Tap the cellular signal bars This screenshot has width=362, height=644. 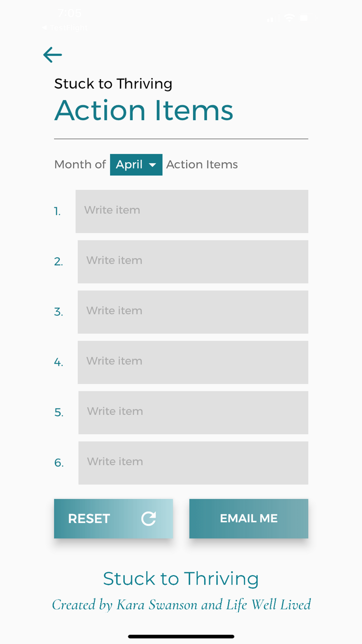273,18
